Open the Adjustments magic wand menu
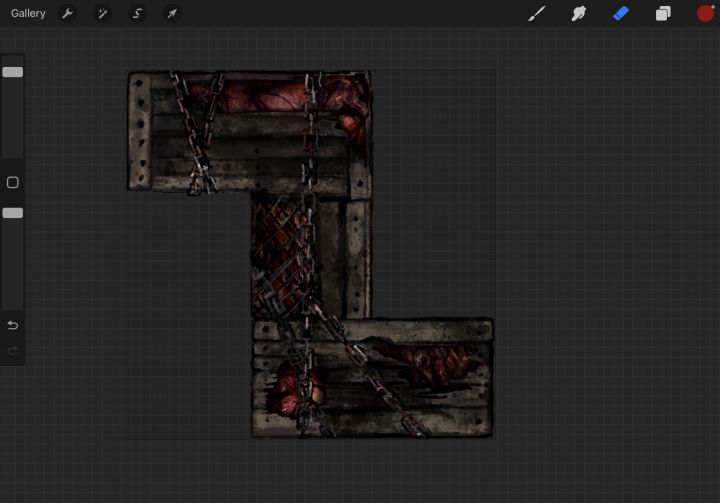This screenshot has height=503, width=720. point(102,13)
